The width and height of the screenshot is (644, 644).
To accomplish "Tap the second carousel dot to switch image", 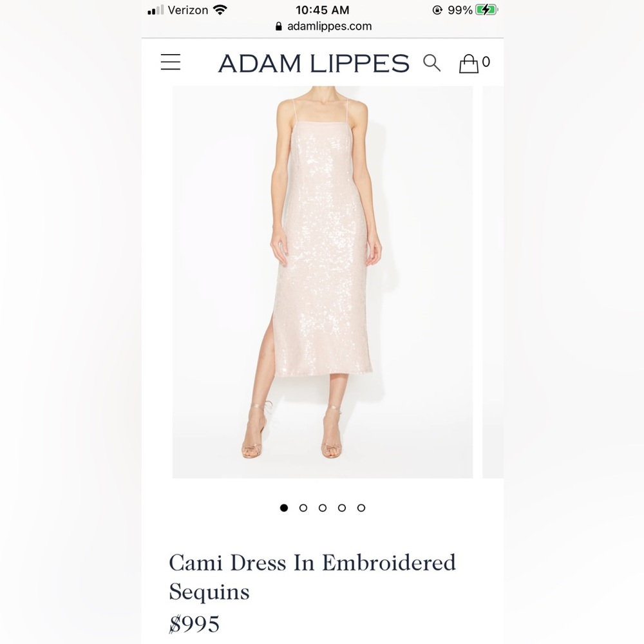I will tap(303, 507).
